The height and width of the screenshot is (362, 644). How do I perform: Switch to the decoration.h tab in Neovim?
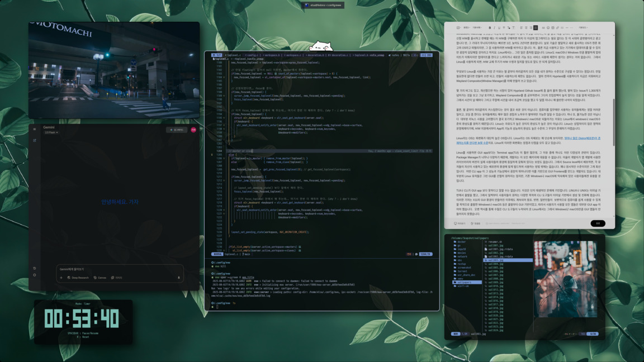(315, 55)
